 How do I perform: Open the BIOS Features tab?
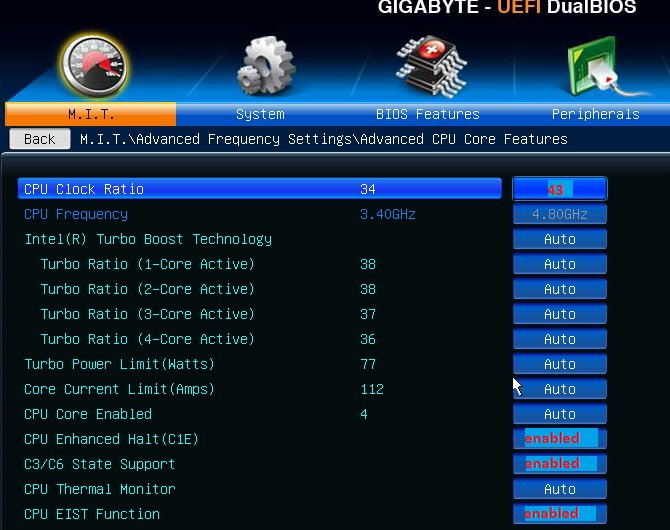[427, 114]
